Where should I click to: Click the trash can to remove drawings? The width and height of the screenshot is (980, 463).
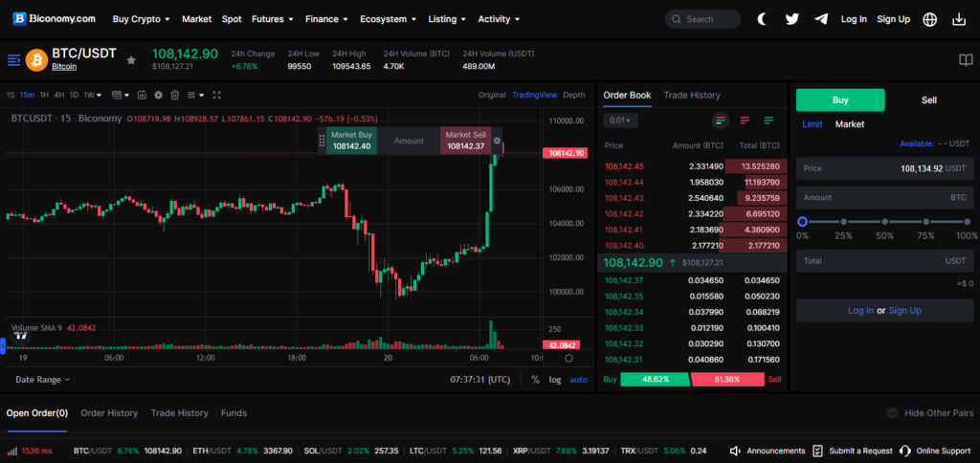click(175, 95)
